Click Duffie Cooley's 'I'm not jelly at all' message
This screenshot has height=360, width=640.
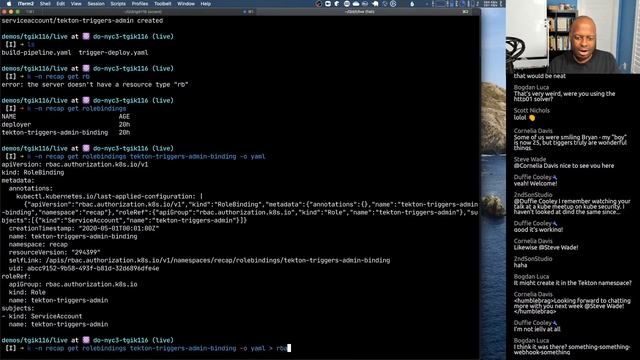coord(537,329)
